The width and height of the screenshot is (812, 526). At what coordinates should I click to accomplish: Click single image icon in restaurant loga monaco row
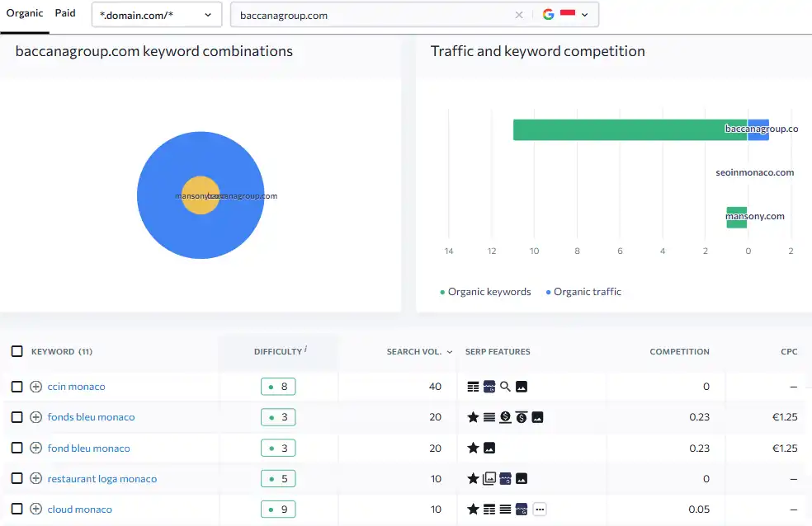(522, 479)
